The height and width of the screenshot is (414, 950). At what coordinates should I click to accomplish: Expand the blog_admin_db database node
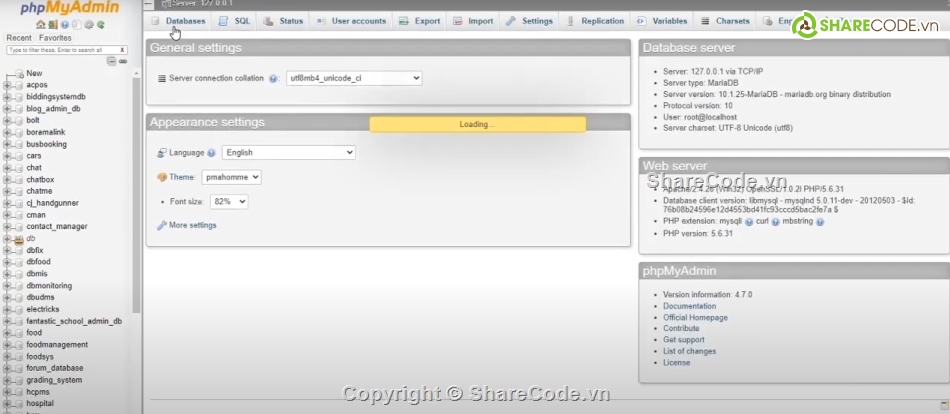pyautogui.click(x=7, y=109)
